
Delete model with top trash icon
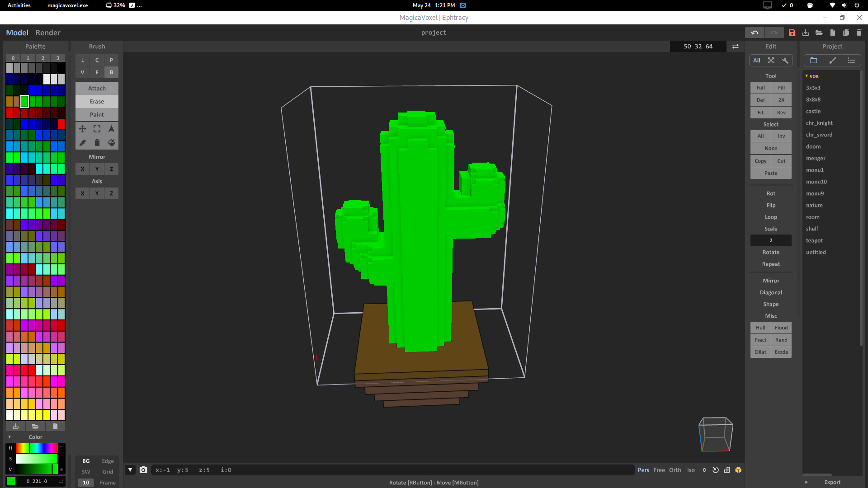(x=859, y=33)
